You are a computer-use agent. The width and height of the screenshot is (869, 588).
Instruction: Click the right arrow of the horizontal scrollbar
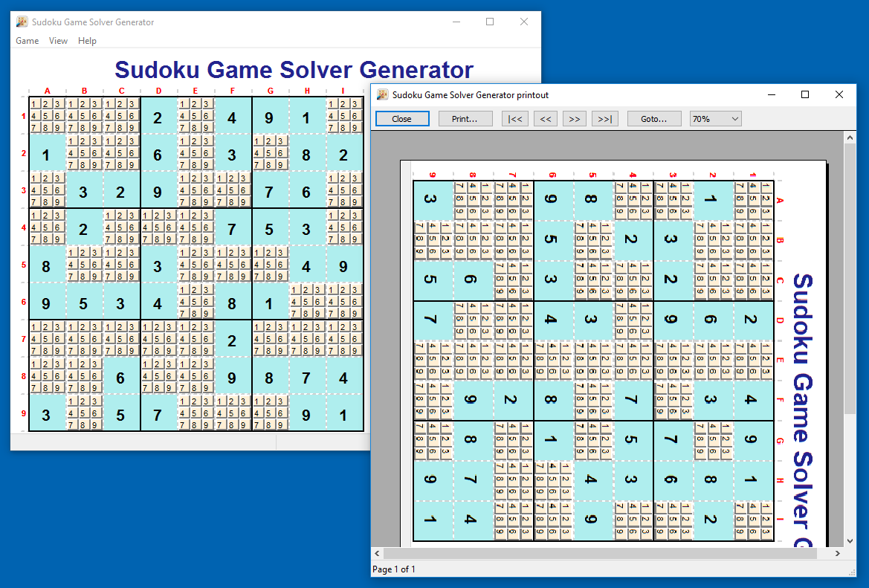pyautogui.click(x=838, y=553)
